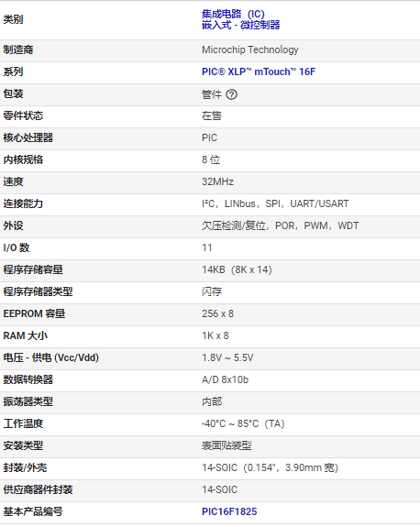Click the I/O 数 value 11
This screenshot has height=527, width=420.
click(207, 247)
